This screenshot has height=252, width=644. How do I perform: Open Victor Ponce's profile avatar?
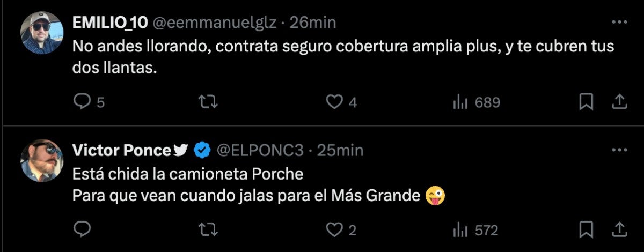[x=42, y=160]
